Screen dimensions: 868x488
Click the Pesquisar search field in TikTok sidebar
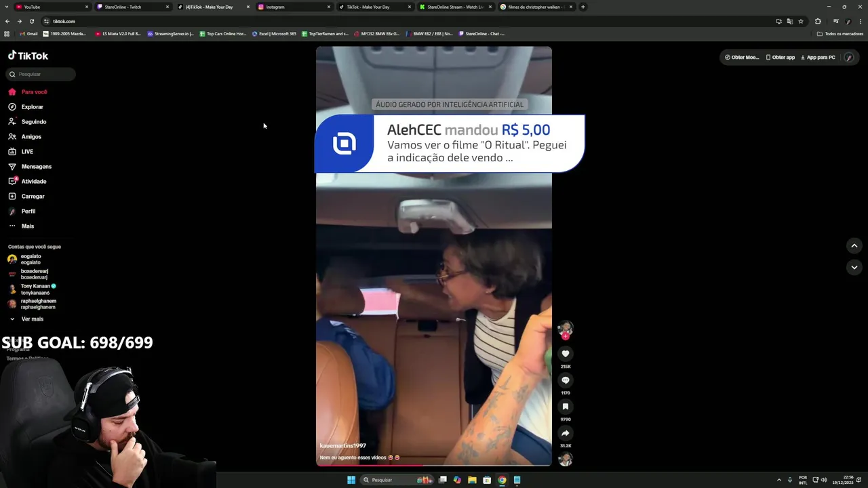tap(41, 74)
